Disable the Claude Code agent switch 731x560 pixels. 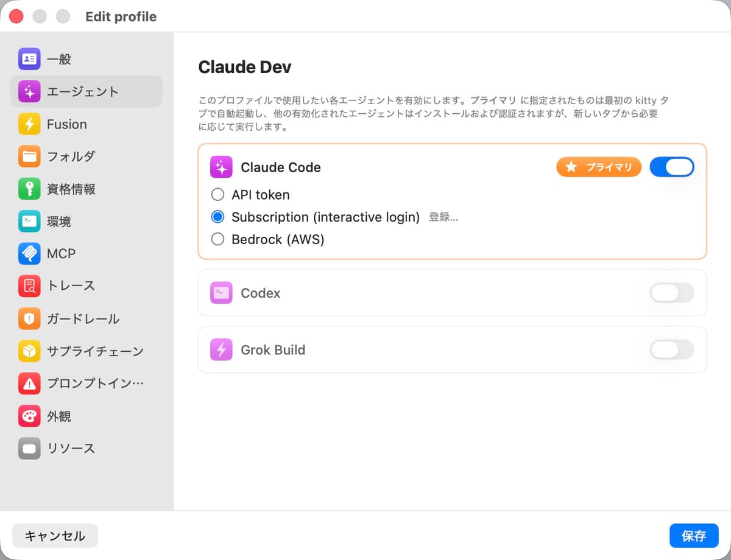point(672,167)
